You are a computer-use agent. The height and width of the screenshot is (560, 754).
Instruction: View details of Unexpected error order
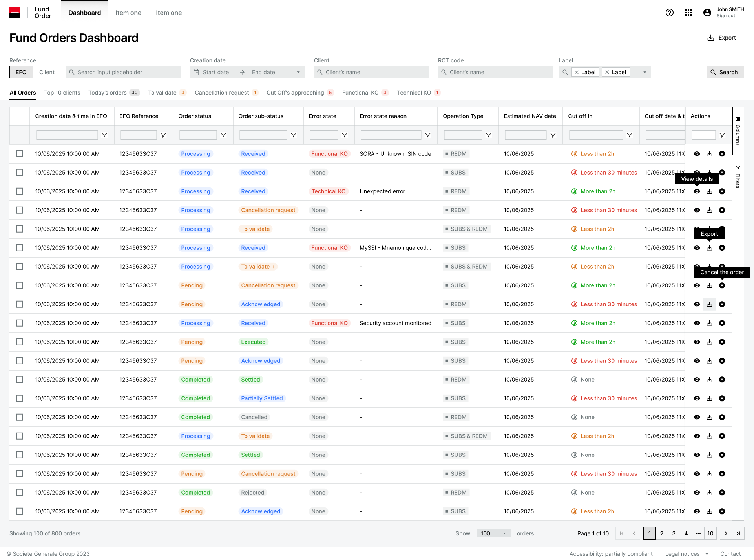[697, 191]
